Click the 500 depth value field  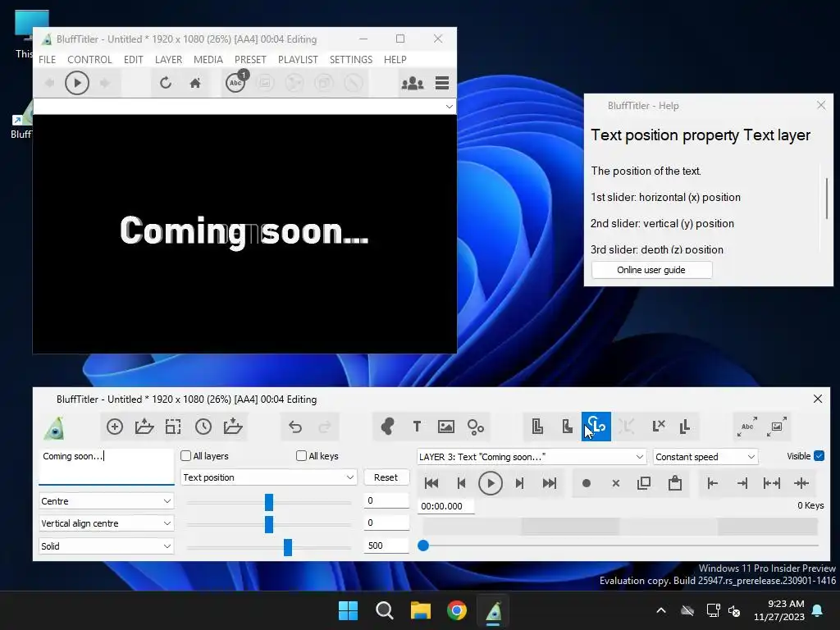coord(386,546)
